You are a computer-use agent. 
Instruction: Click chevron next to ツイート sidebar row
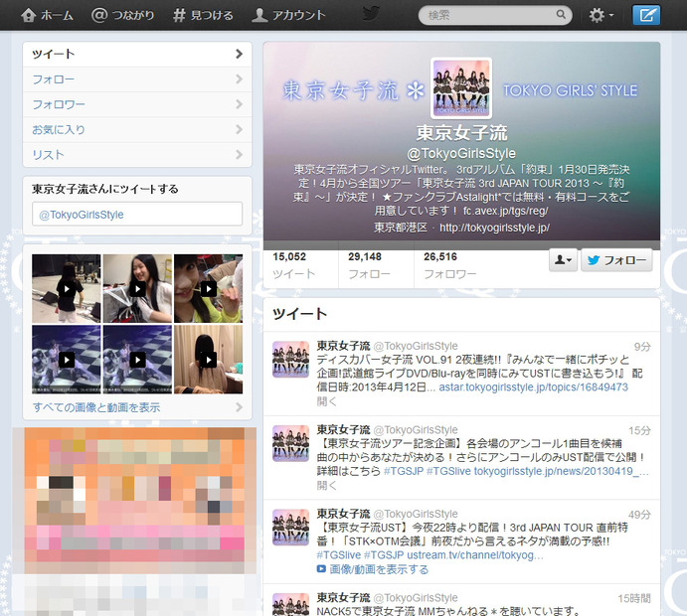tap(239, 54)
